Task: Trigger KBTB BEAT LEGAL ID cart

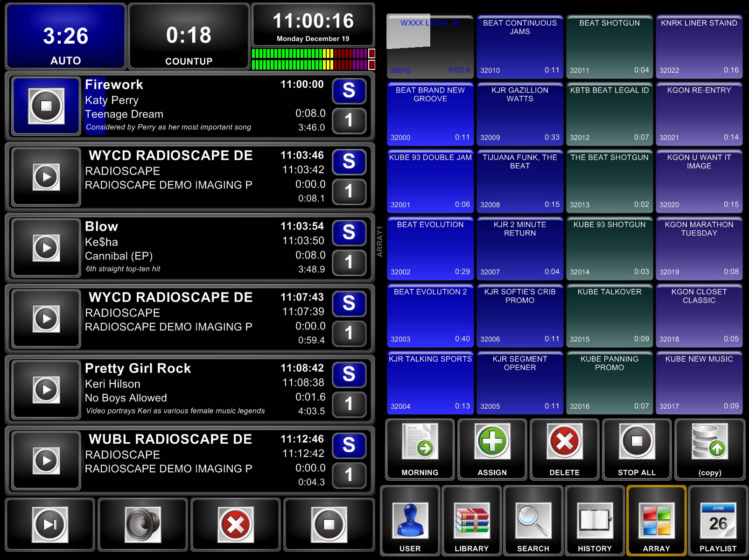Action: (x=609, y=114)
